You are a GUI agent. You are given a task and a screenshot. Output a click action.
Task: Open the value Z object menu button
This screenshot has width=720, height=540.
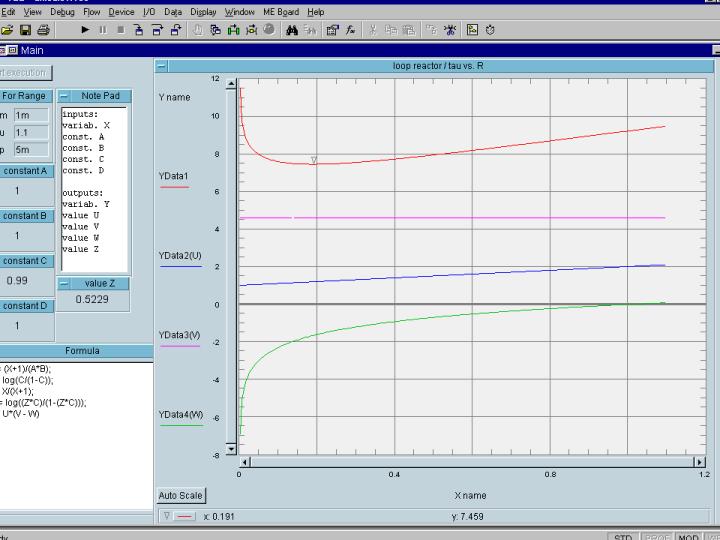63,283
